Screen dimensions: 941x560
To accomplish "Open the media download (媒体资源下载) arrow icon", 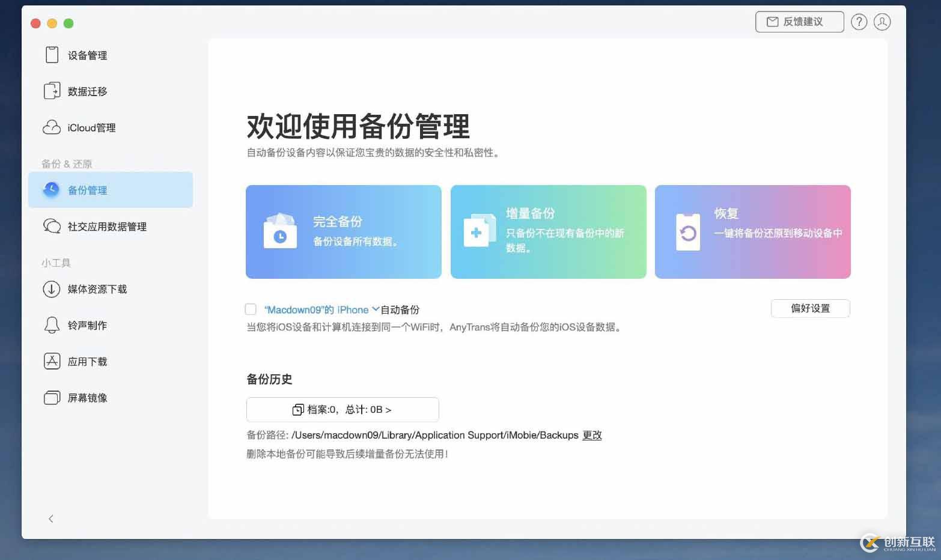I will point(52,289).
